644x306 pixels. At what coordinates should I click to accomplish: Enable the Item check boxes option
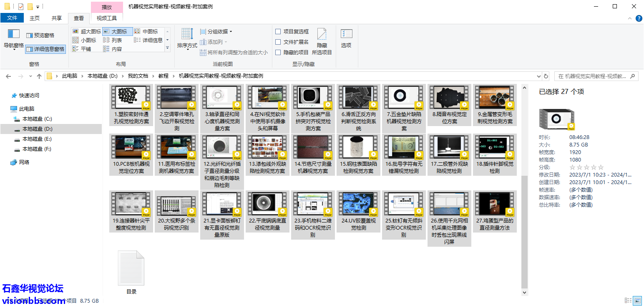coord(278,31)
